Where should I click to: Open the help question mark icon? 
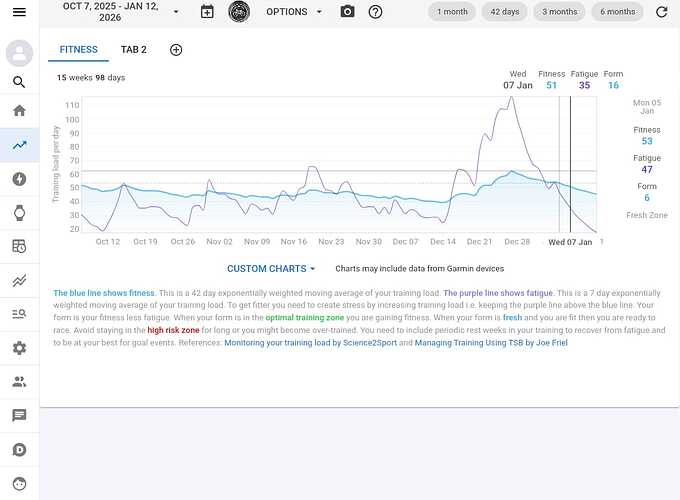click(376, 12)
